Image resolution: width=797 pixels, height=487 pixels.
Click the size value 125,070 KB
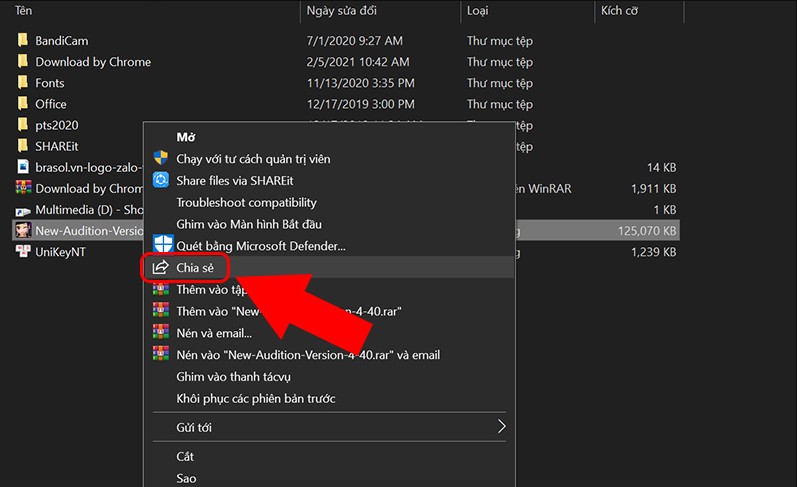647,231
